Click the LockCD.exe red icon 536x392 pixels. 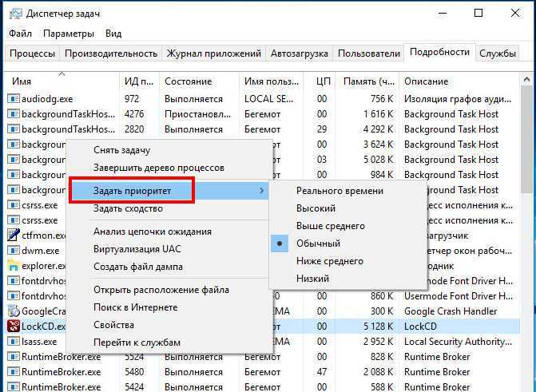13,326
